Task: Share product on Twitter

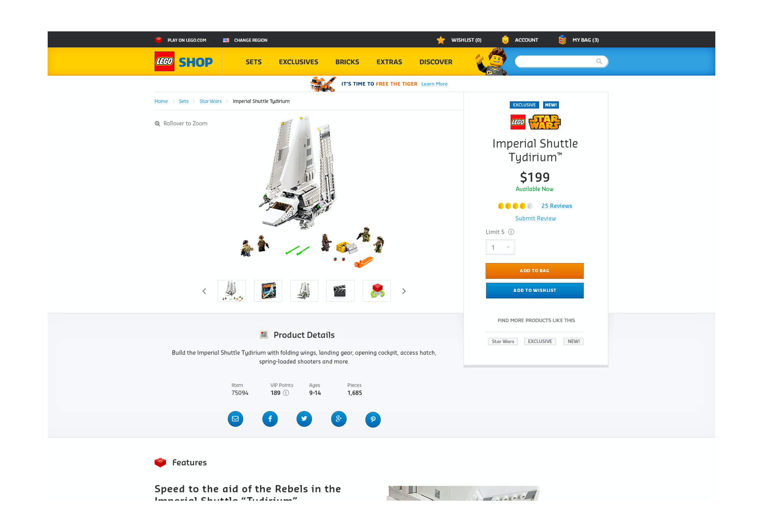Action: tap(304, 419)
